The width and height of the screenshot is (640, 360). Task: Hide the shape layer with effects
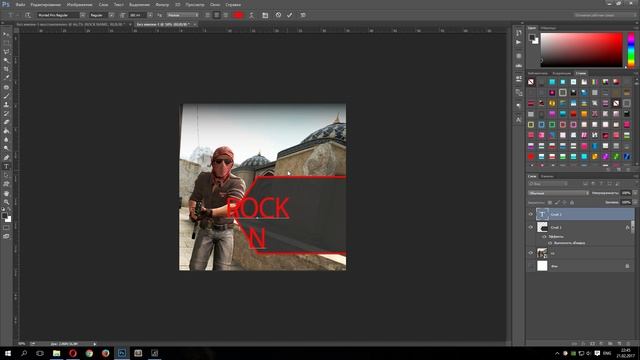(x=531, y=227)
